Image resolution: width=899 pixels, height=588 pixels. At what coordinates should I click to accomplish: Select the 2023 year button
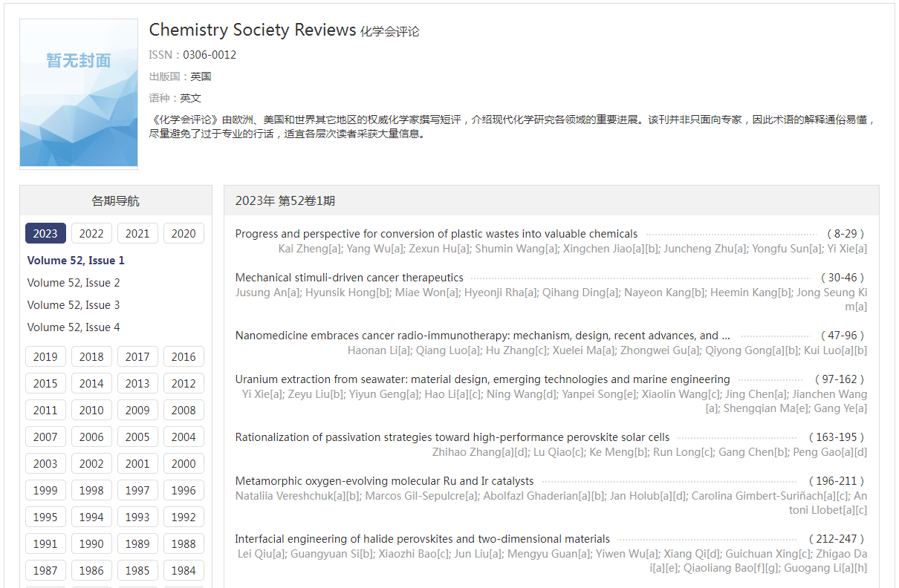[x=45, y=233]
